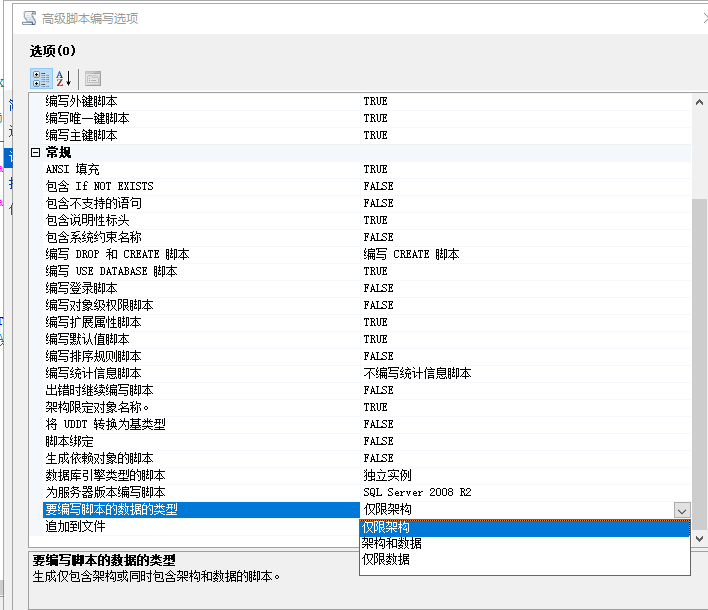Select the 编写唯一键脚本 row
The height and width of the screenshot is (610, 708).
click(202, 119)
